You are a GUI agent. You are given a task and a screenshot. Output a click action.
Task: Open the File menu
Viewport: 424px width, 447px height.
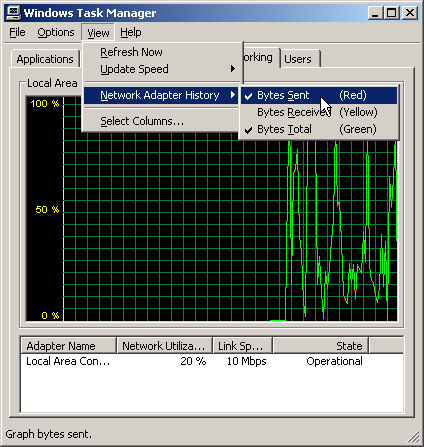[x=17, y=32]
